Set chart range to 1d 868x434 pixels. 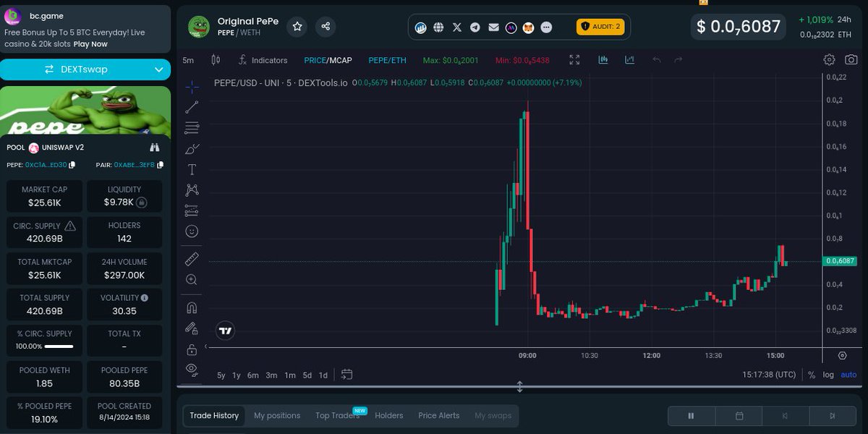pos(323,375)
